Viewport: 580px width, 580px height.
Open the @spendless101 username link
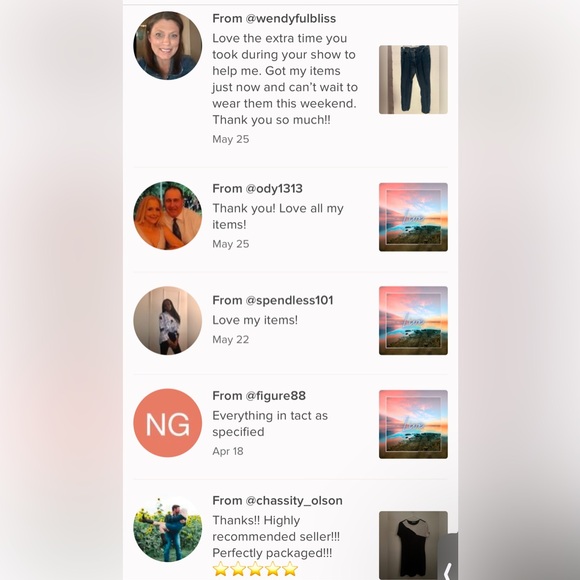coord(289,300)
